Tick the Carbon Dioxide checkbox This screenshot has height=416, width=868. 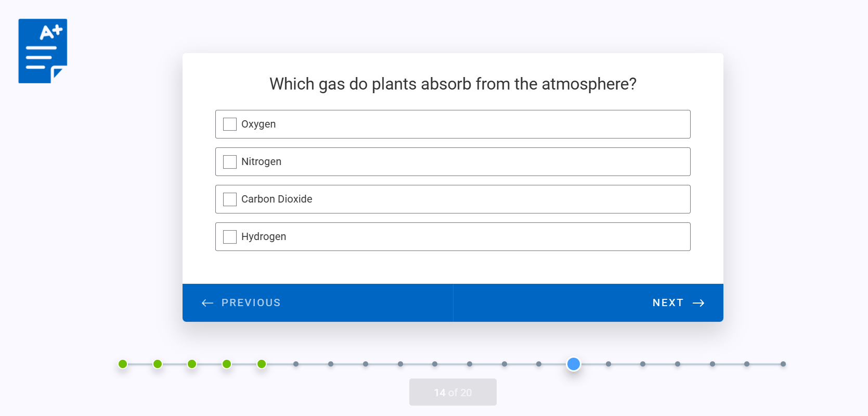(230, 199)
